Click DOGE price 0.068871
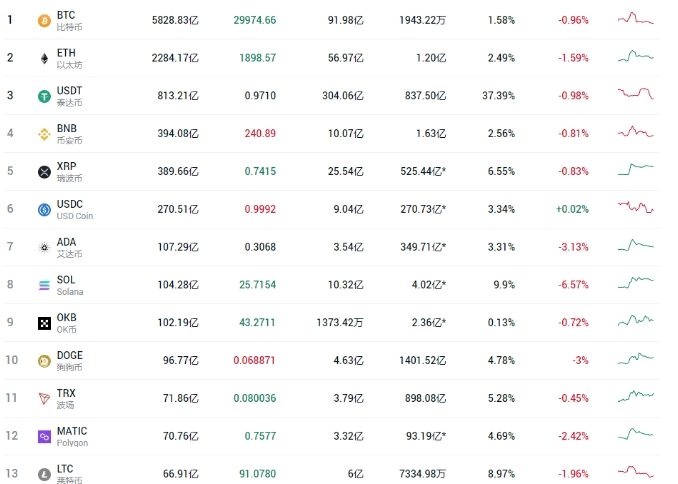Screen dimensions: 678x484 pyautogui.click(x=254, y=360)
